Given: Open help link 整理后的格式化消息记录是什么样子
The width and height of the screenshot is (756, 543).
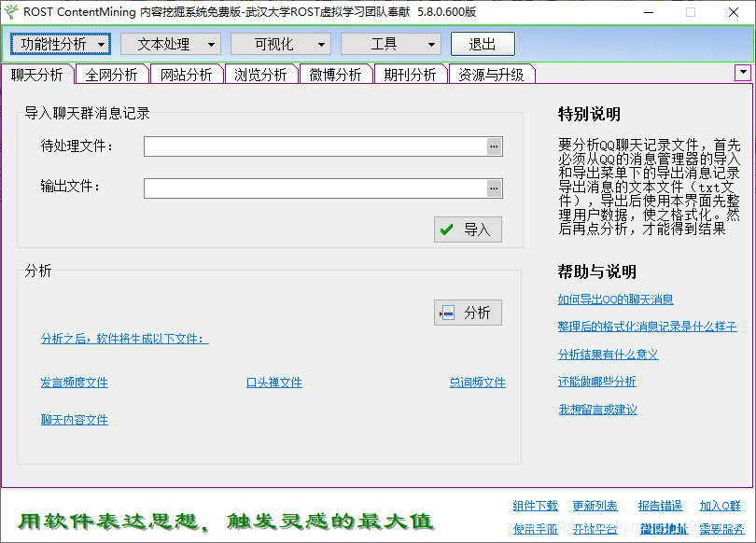Looking at the screenshot, I should click(x=648, y=327).
